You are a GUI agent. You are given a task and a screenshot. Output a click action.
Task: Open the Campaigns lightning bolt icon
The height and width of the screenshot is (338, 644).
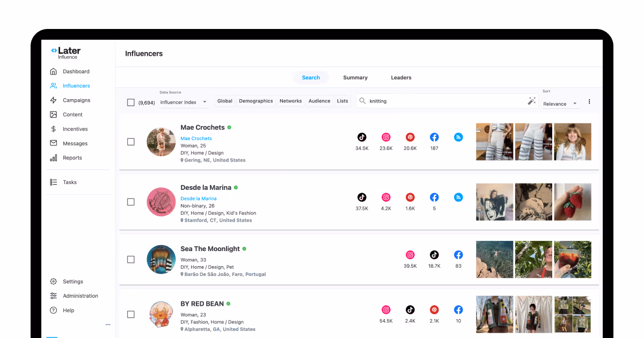point(53,100)
